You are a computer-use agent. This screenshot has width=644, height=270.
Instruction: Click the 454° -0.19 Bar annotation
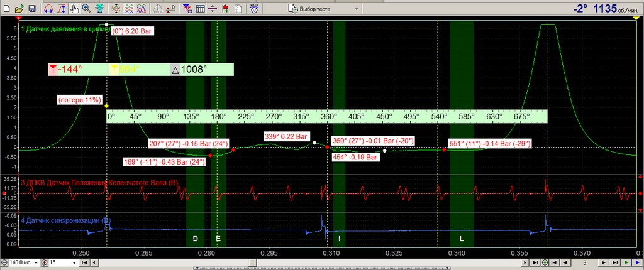355,157
